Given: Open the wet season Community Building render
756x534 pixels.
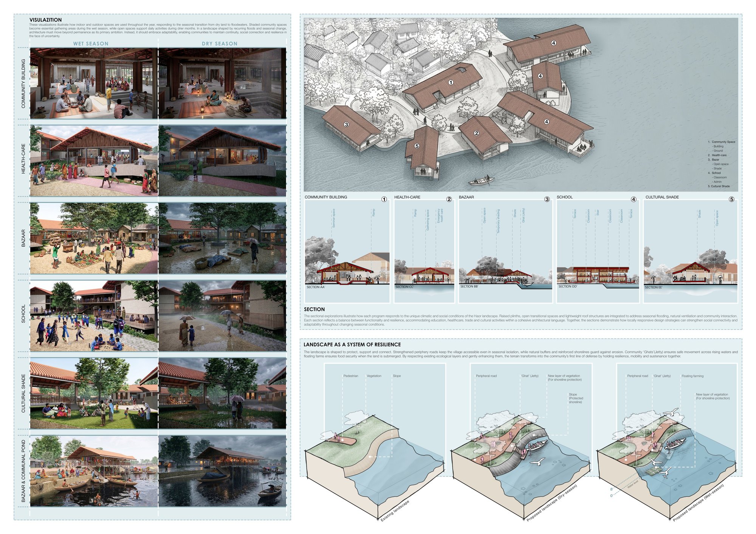Looking at the screenshot, I should click(94, 83).
